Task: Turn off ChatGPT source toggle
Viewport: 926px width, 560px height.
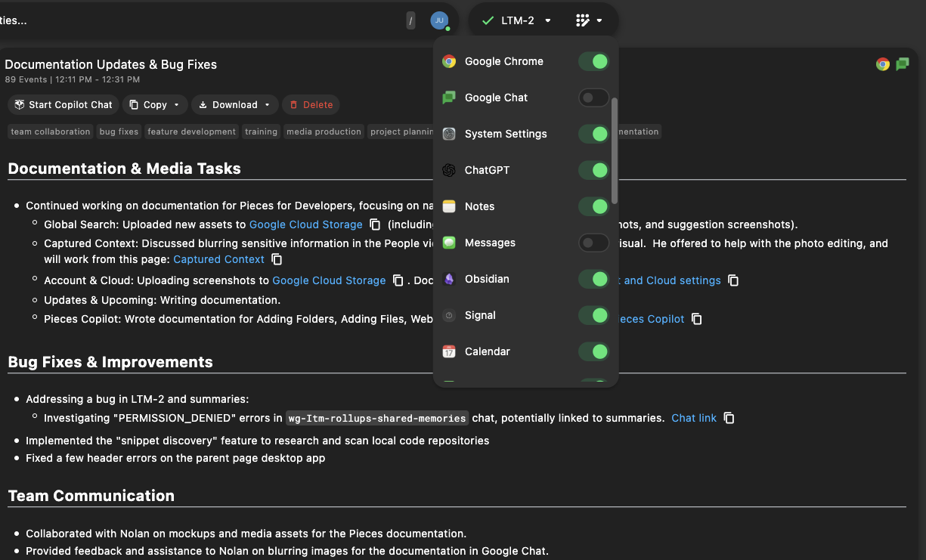Action: 593,170
